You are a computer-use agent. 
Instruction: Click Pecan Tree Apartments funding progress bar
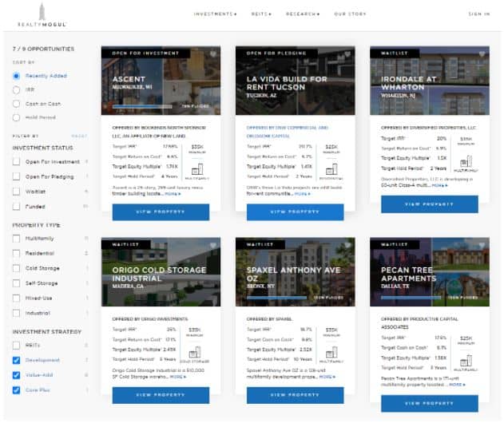click(411, 298)
